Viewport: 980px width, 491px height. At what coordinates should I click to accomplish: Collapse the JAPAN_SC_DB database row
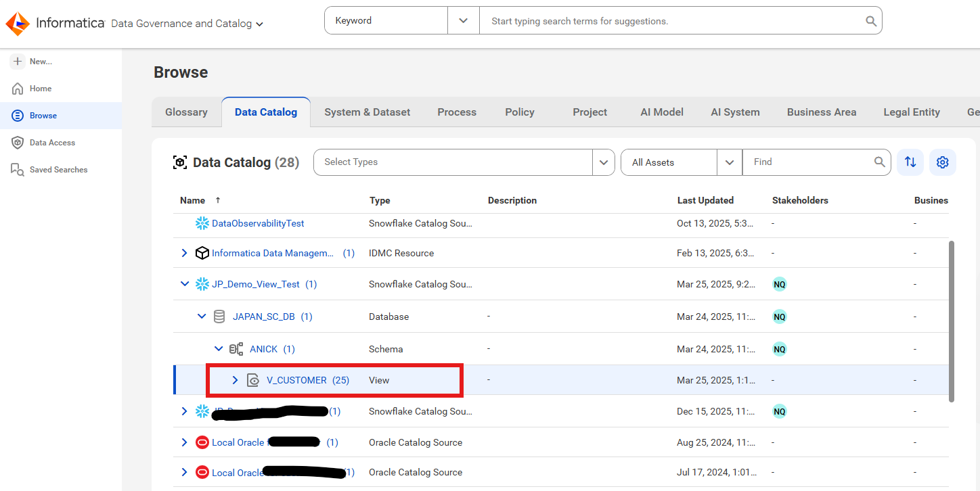[x=201, y=317]
